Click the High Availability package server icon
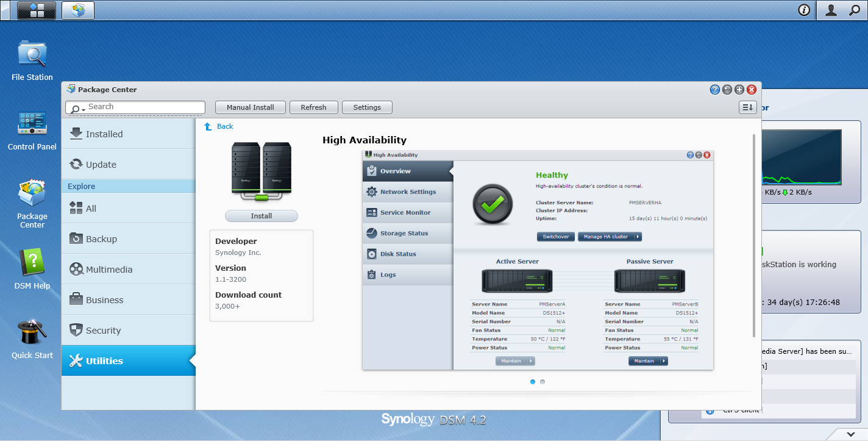Viewport: 868px width, 441px height. 261,172
